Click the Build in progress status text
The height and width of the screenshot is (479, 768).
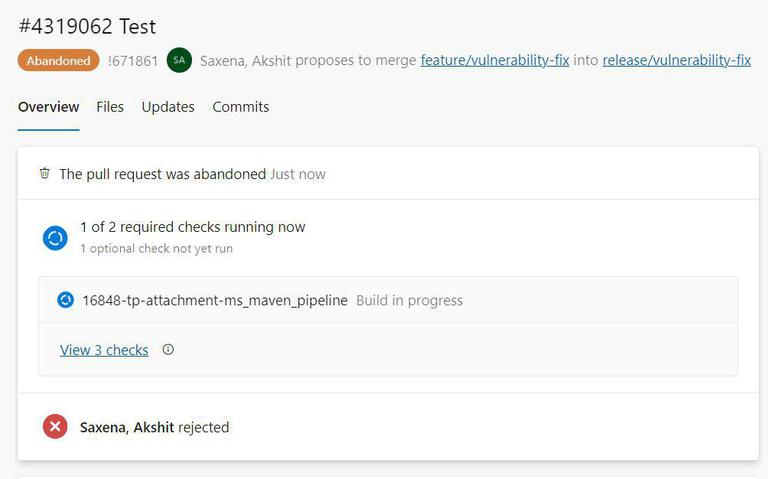point(409,300)
